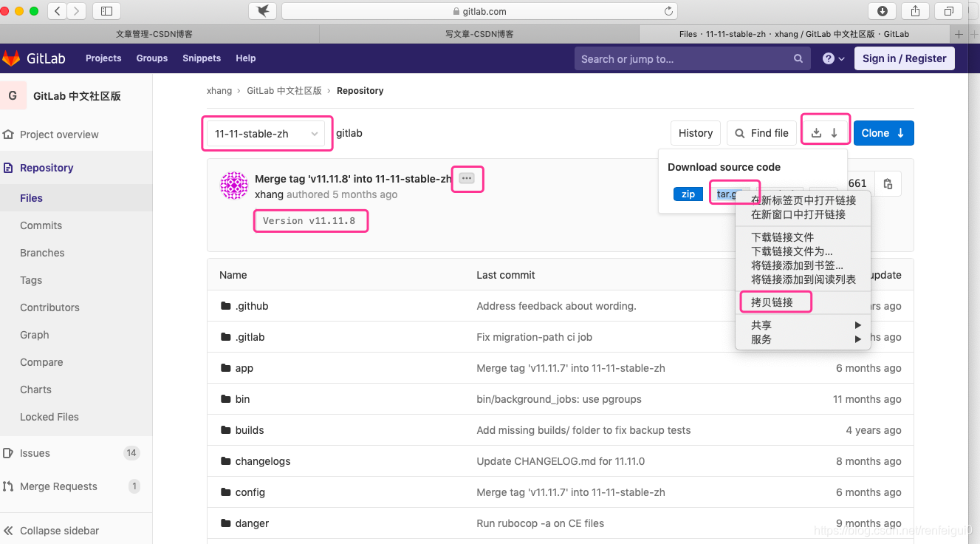Viewport: 980px width, 544px height.
Task: Open the Safari downloads icon
Action: [883, 11]
